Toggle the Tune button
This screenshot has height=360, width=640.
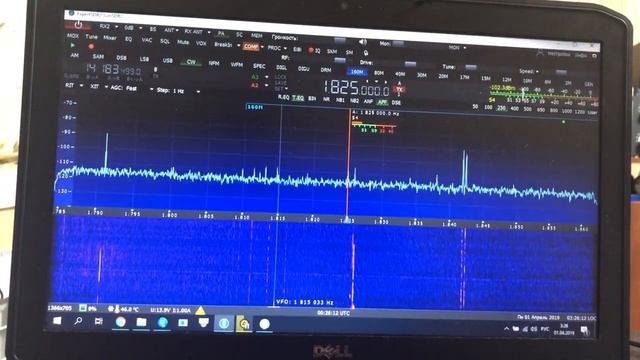click(x=91, y=37)
